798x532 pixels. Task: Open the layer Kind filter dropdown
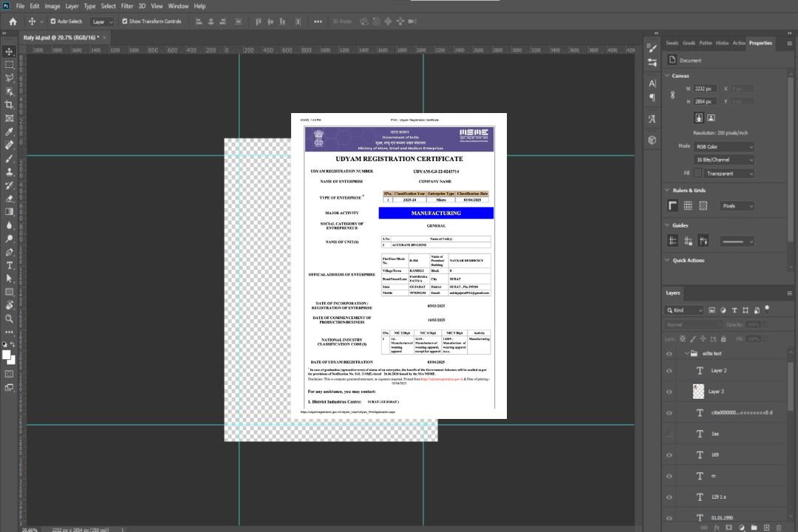684,310
